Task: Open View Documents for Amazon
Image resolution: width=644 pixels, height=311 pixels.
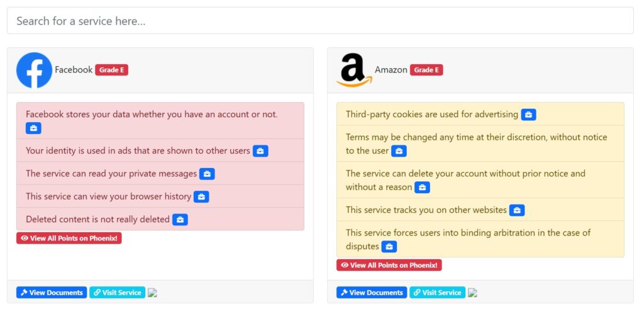Action: (x=372, y=293)
